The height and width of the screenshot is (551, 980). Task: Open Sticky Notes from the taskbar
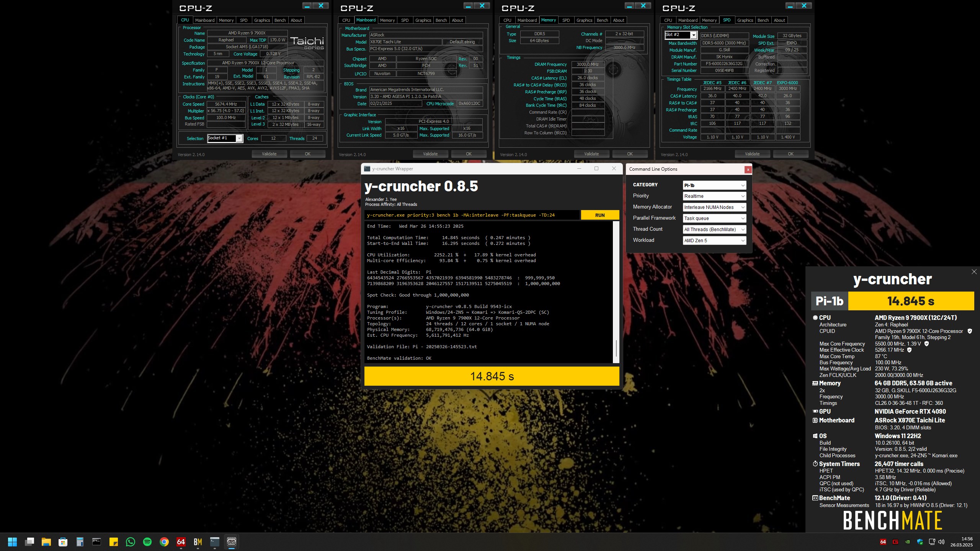pyautogui.click(x=113, y=542)
